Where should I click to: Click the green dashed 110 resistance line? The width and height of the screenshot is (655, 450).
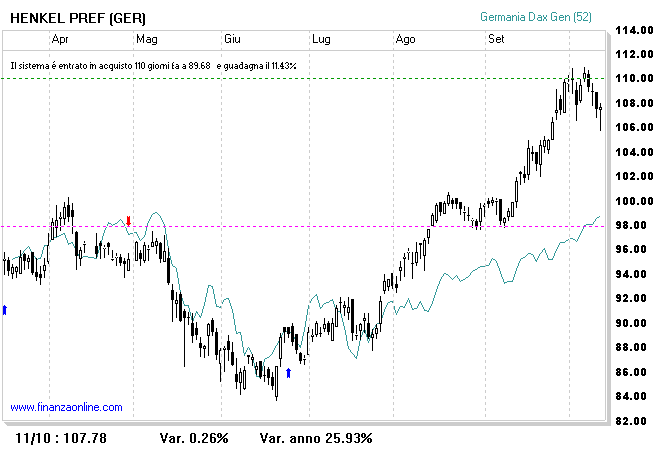pyautogui.click(x=303, y=78)
